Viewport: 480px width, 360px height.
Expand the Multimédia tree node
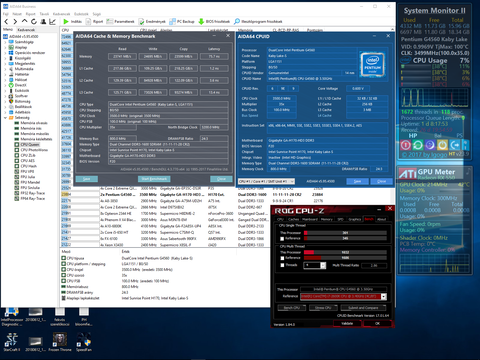click(5, 69)
